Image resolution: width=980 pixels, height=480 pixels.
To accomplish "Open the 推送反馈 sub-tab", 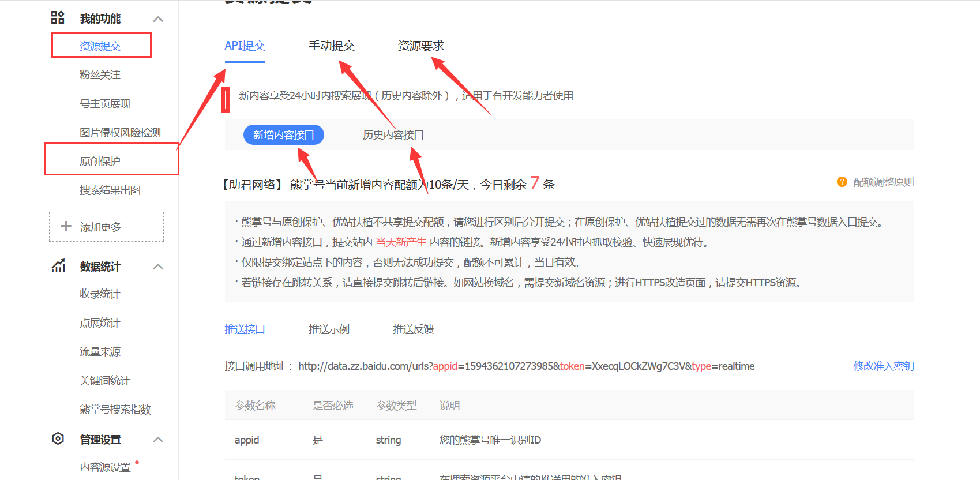I will [x=413, y=329].
